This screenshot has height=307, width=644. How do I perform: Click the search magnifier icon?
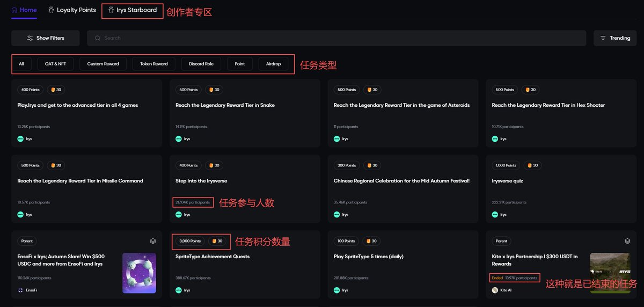98,38
